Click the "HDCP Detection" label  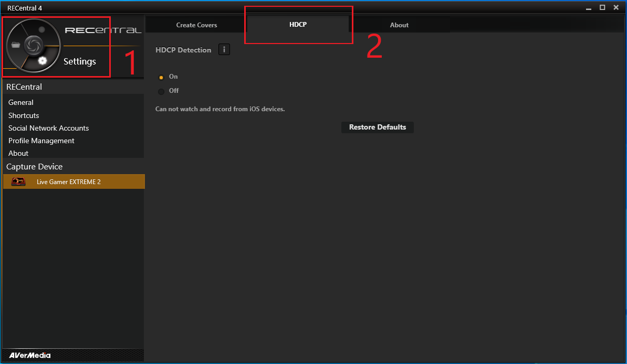click(x=183, y=50)
